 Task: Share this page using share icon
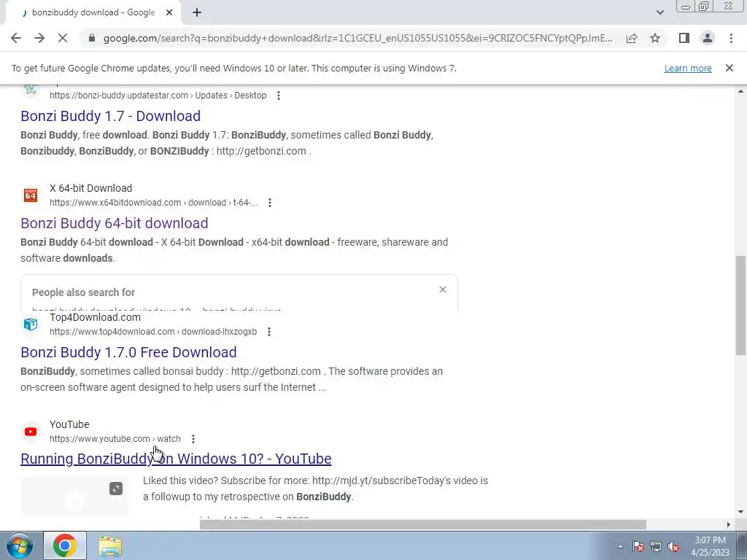(x=632, y=38)
